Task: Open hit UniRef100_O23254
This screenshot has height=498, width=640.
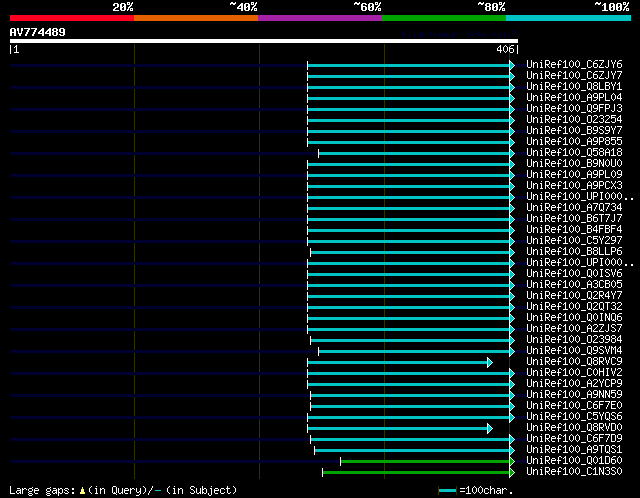Action: pos(574,119)
